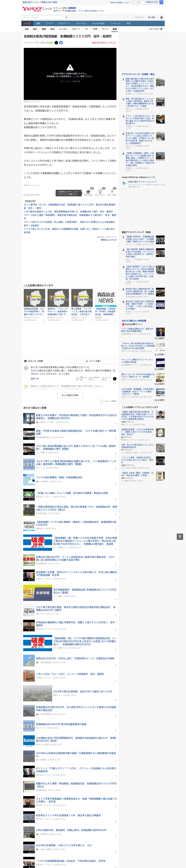Viewport: 186px width, 868px height.
Task: Share first comment on X icon
Action: click(x=115, y=379)
